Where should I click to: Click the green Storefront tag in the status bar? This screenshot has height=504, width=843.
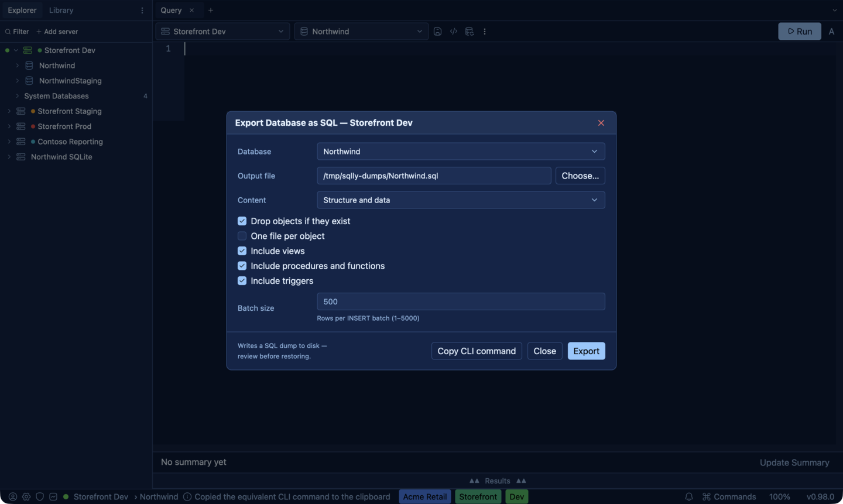pyautogui.click(x=478, y=496)
